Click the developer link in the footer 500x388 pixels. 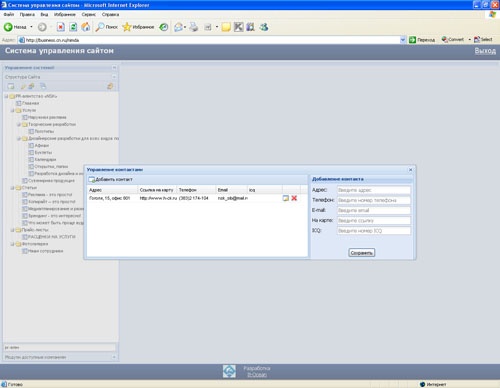[x=257, y=375]
